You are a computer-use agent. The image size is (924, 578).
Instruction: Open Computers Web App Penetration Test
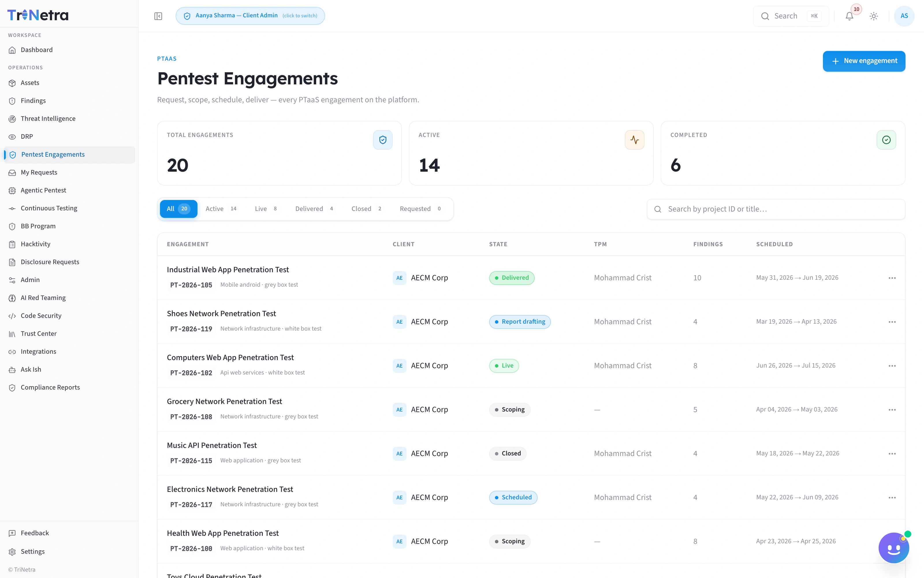tap(230, 358)
